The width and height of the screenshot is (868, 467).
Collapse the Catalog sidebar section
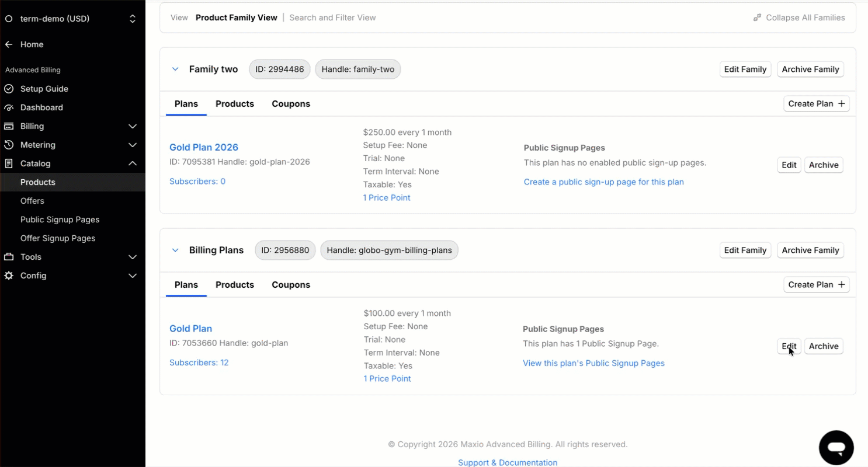[133, 163]
